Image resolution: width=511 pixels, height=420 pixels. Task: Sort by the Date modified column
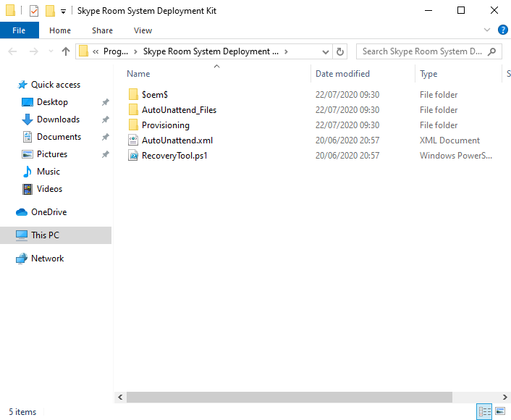coord(342,74)
